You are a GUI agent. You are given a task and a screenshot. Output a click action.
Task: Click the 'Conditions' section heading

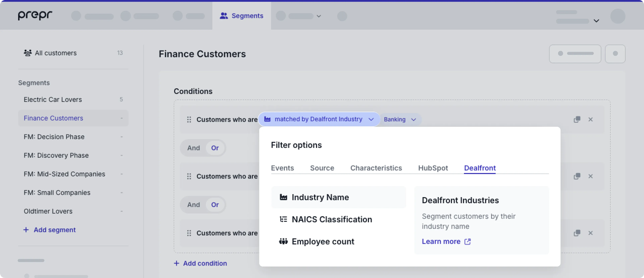(x=193, y=91)
